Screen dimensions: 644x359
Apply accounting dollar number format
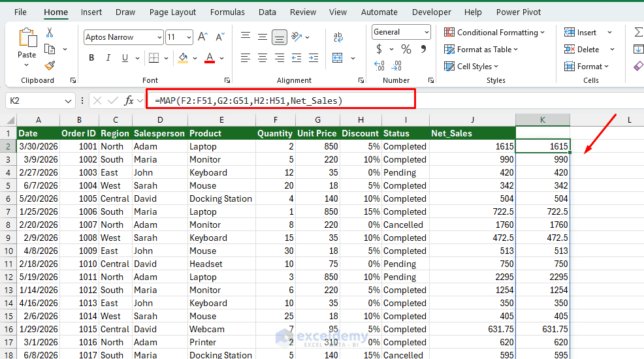click(379, 49)
